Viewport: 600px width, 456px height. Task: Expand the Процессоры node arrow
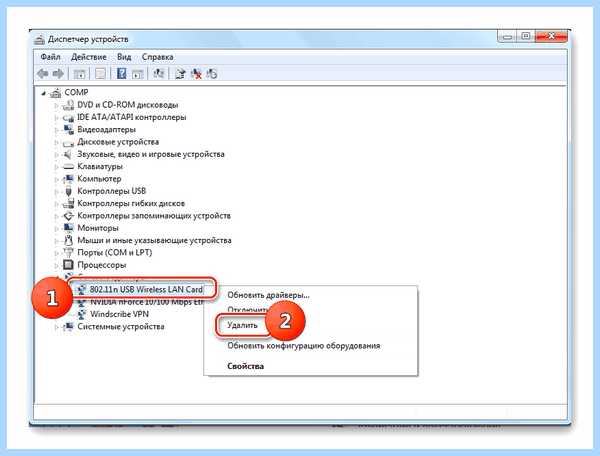click(x=56, y=265)
